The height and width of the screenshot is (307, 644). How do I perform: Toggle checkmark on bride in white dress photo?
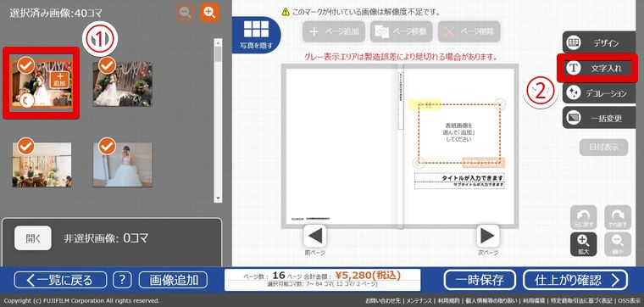(x=108, y=146)
